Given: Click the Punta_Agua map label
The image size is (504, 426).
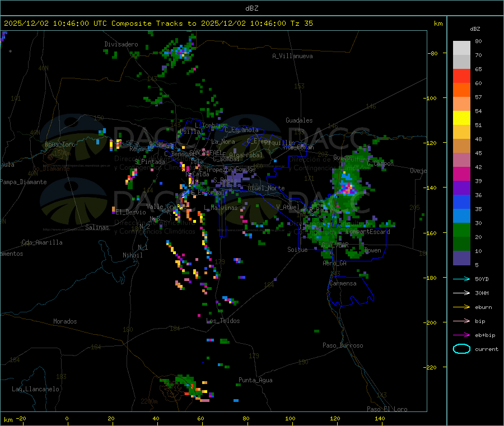Looking at the screenshot, I should coord(255,380).
